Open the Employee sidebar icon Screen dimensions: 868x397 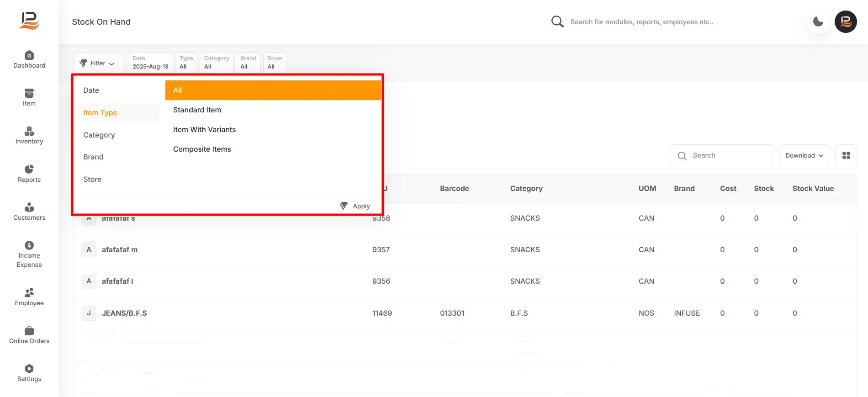click(29, 292)
